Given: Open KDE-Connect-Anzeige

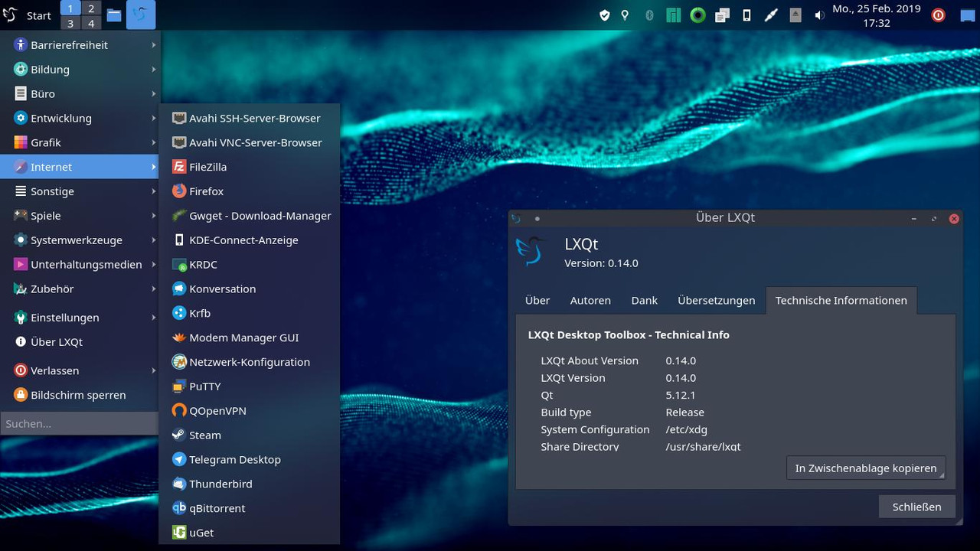Looking at the screenshot, I should 249,240.
